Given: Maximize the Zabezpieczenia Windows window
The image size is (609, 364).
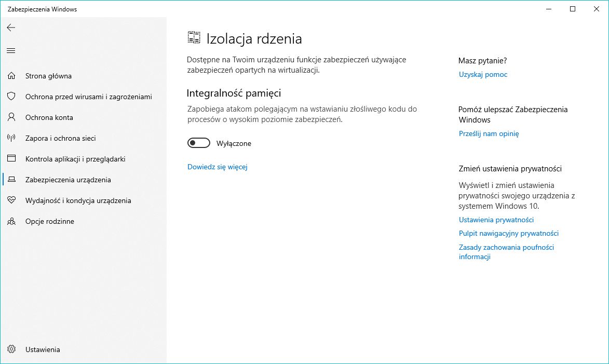Looking at the screenshot, I should click(573, 9).
